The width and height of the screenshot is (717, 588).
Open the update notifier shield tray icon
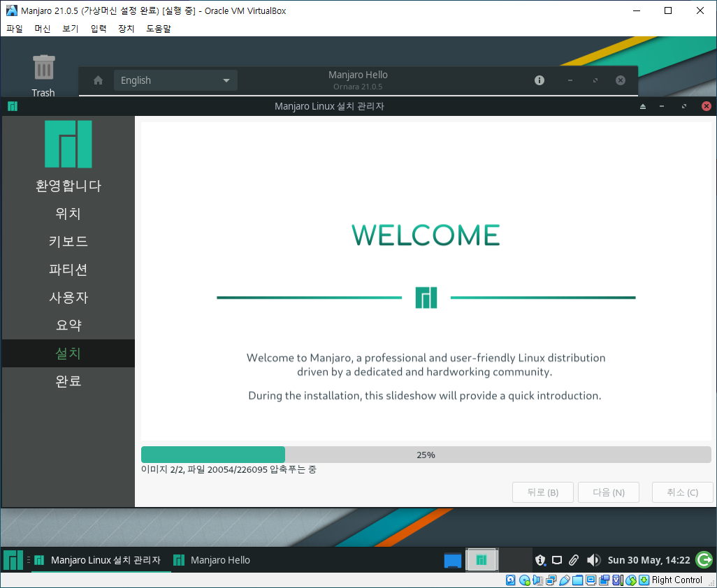[540, 559]
